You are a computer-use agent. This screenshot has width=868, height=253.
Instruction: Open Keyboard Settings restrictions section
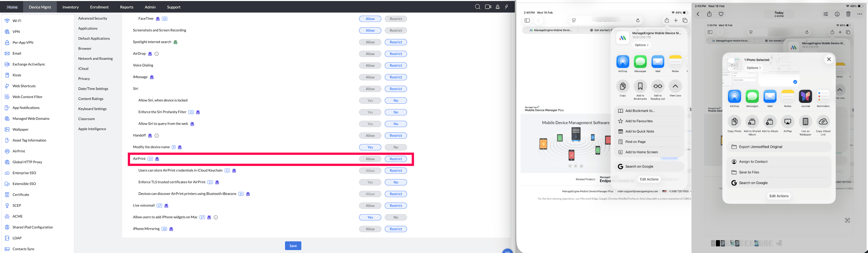tap(92, 109)
